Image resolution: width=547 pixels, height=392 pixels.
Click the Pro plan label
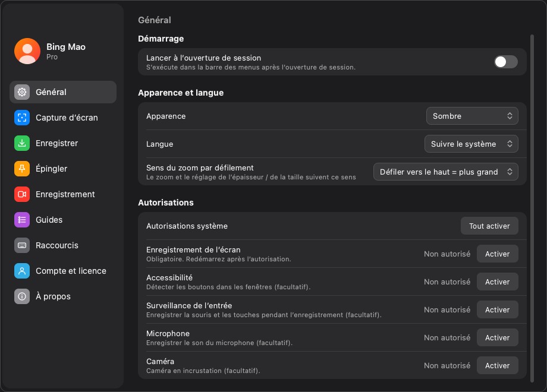point(52,57)
